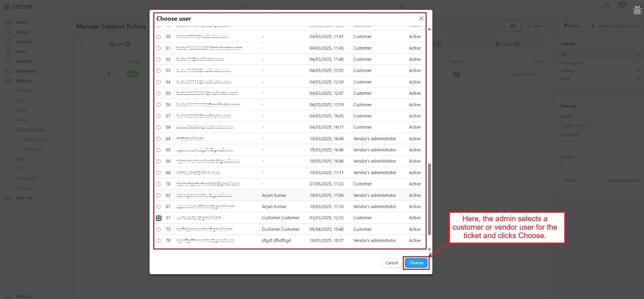Close the Choose user dialog
Screen dimensions: 644x299
421,19
